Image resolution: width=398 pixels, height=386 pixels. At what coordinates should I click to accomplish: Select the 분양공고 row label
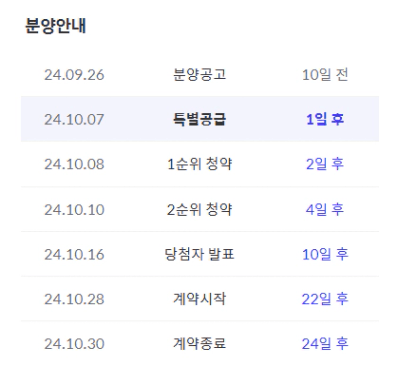(x=199, y=74)
